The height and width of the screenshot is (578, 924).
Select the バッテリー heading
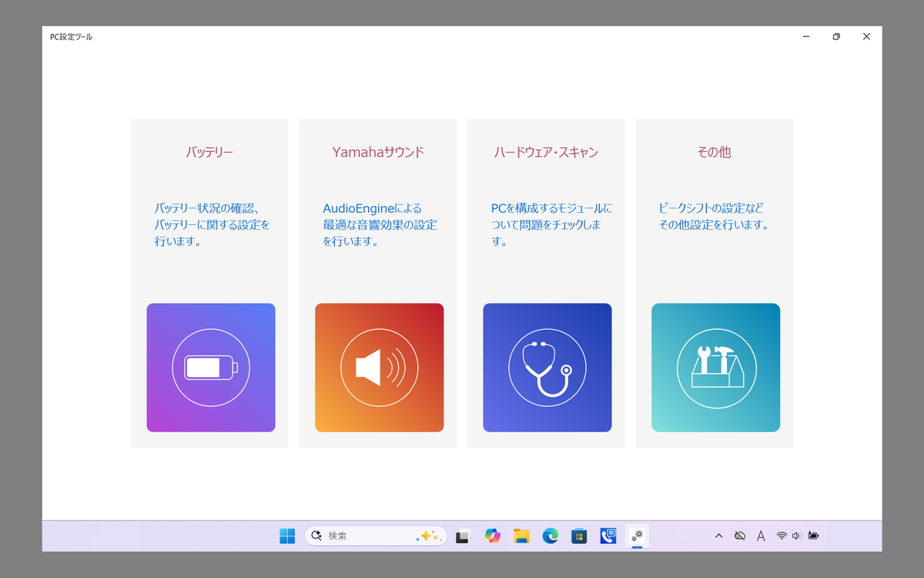pos(209,153)
